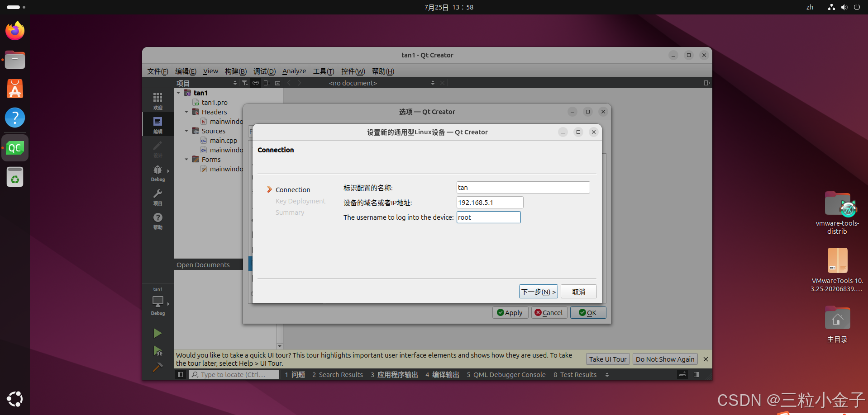
Task: Open the 编辑(E) menu
Action: 186,71
